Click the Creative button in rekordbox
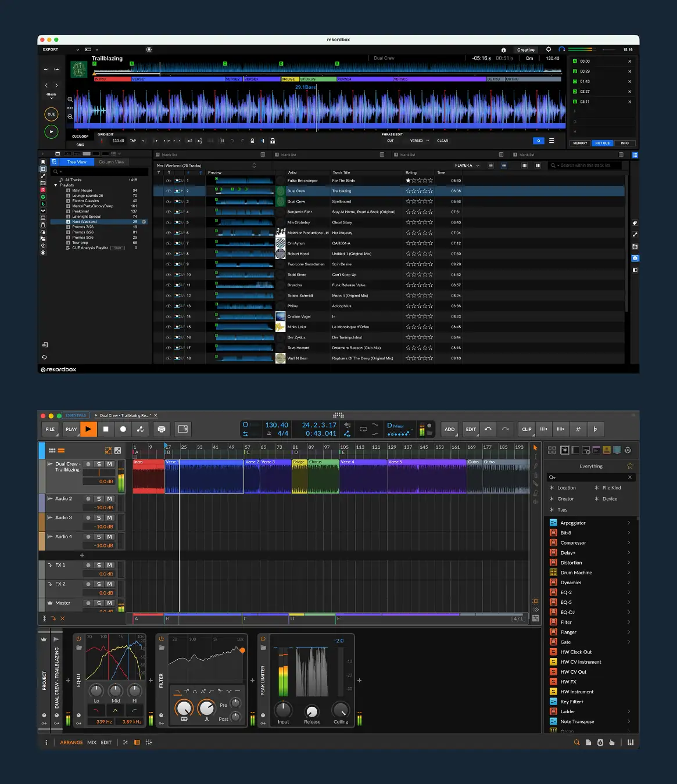The image size is (677, 784). 526,50
